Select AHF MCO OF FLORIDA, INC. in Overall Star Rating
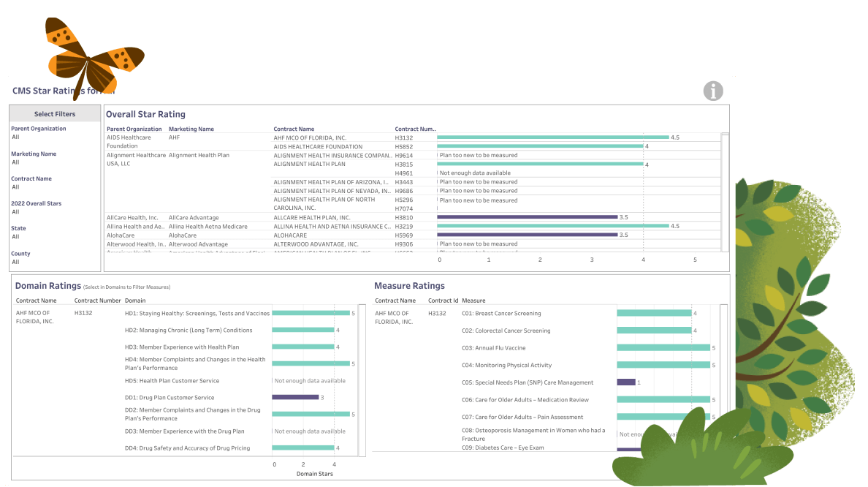 tap(310, 138)
